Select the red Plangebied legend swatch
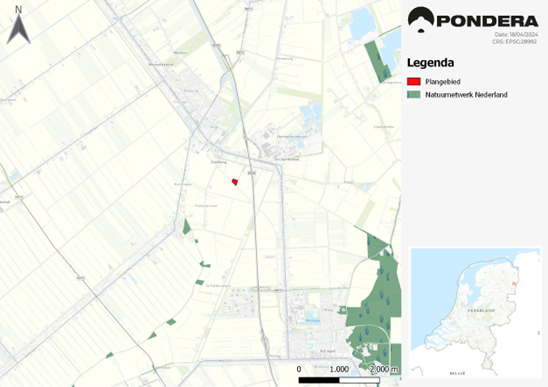The image size is (548, 387). click(414, 82)
